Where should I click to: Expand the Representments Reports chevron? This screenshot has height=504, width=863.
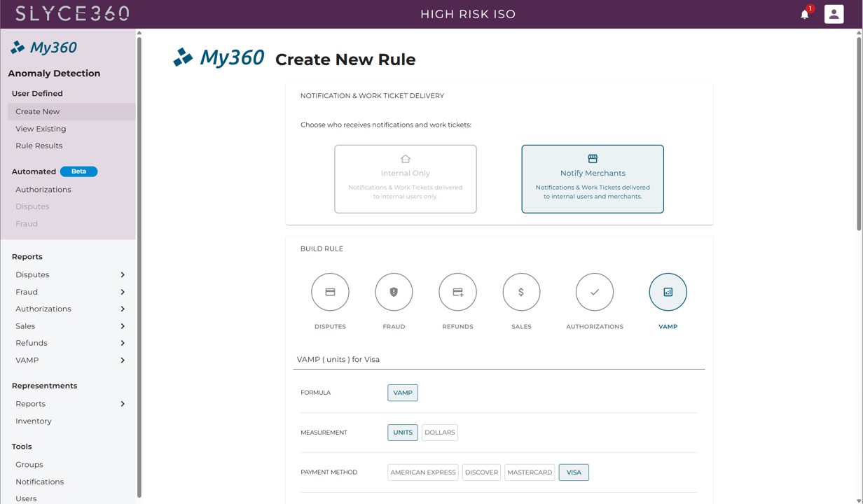(x=123, y=404)
